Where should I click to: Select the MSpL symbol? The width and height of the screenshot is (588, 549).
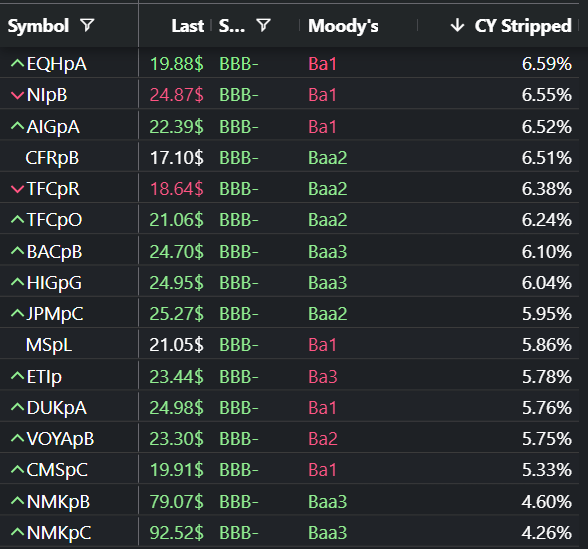[x=49, y=345]
